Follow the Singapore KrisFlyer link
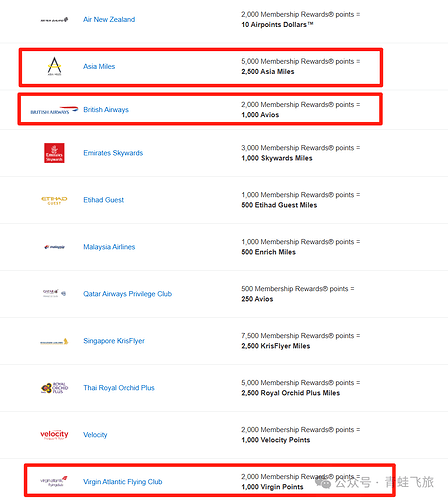The height and width of the screenshot is (500, 448). tap(114, 341)
